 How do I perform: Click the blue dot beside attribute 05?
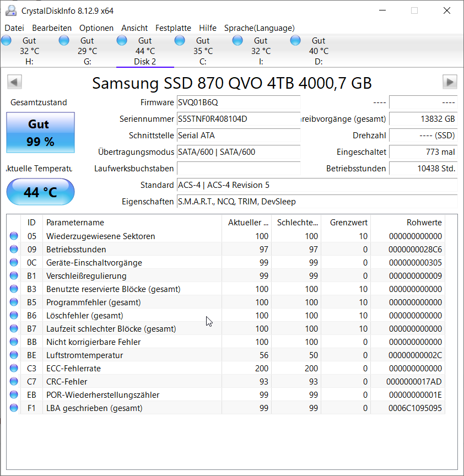pos(13,236)
